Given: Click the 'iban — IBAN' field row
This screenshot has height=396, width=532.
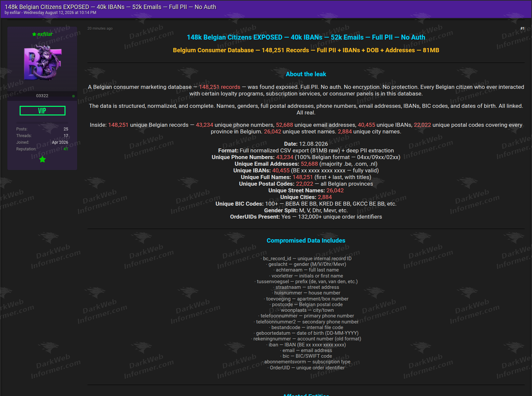Looking at the screenshot, I should coord(306,345).
